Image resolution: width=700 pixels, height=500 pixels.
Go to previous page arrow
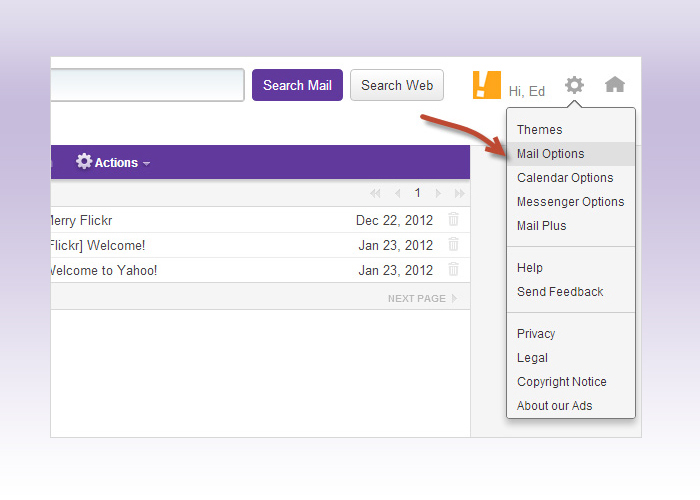click(x=397, y=193)
